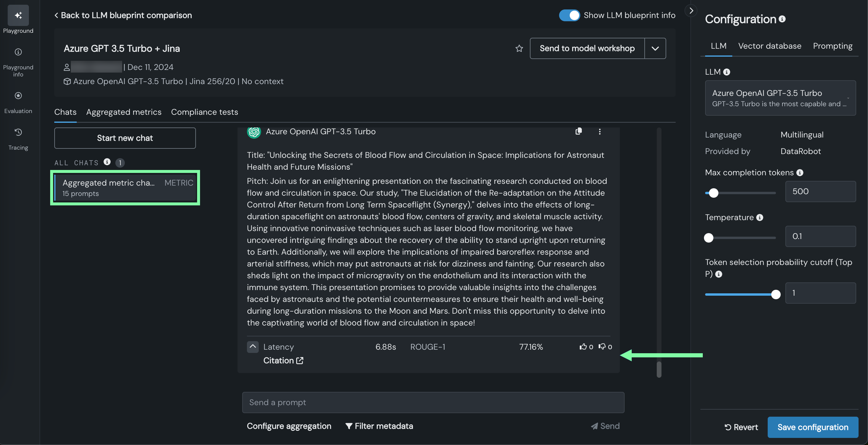Screen dimensions: 868x445
Task: Click the Save configuration button
Action: pos(813,427)
